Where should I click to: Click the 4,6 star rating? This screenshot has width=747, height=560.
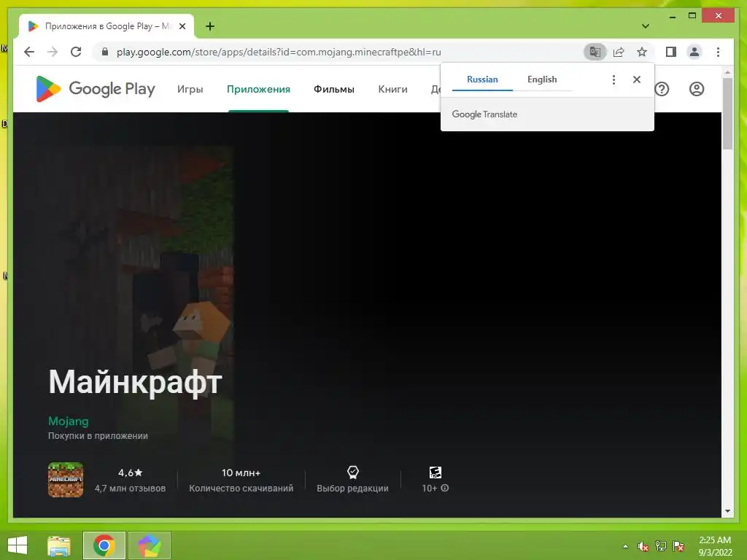click(130, 472)
